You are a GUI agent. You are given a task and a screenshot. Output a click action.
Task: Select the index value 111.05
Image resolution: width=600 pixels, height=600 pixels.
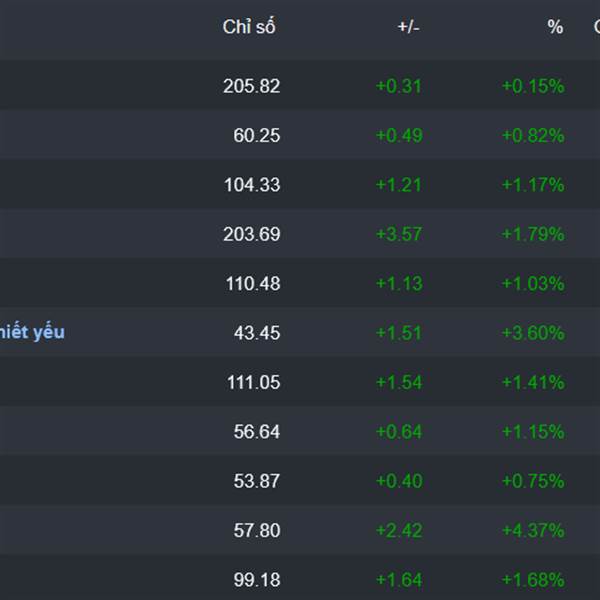click(x=251, y=382)
